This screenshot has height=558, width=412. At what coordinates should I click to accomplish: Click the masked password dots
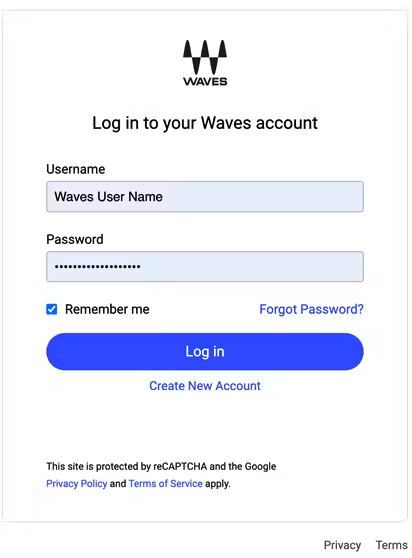pos(97,267)
